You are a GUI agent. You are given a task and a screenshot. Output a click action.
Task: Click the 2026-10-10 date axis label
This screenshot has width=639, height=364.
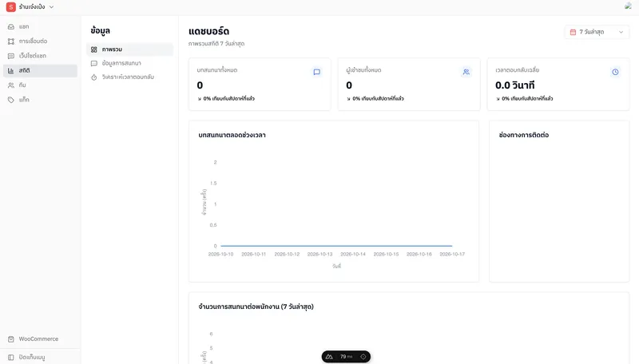220,254
